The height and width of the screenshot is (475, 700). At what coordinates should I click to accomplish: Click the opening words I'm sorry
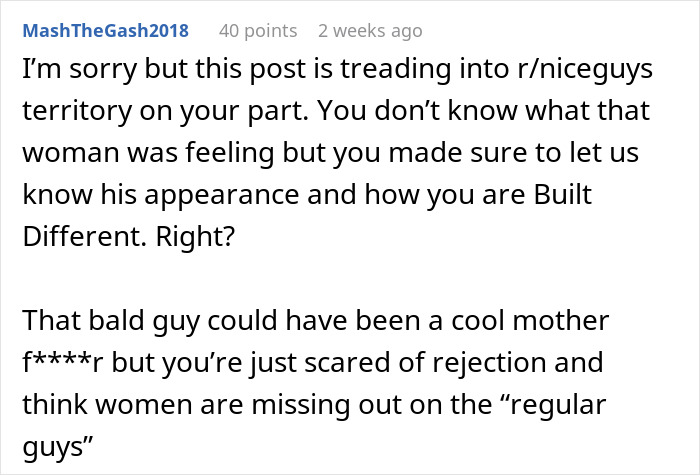68,74
